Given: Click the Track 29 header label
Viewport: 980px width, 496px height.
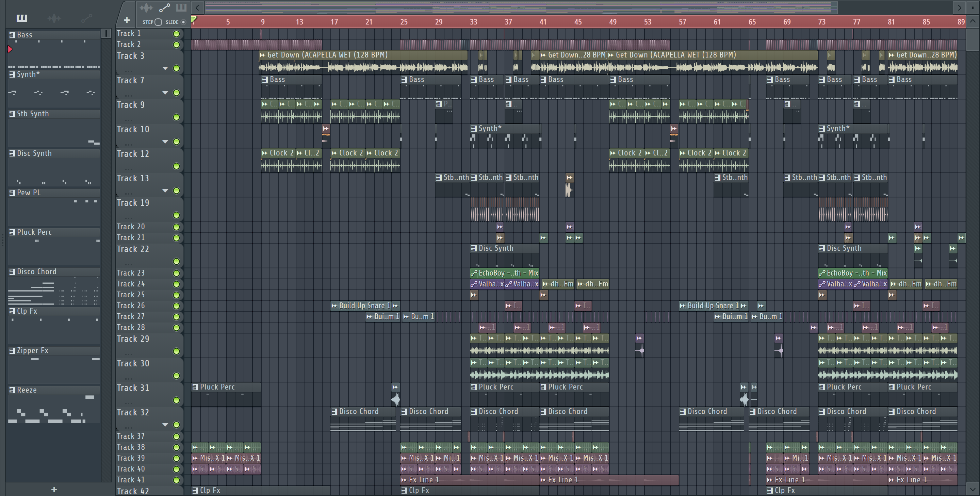Looking at the screenshot, I should [x=133, y=339].
